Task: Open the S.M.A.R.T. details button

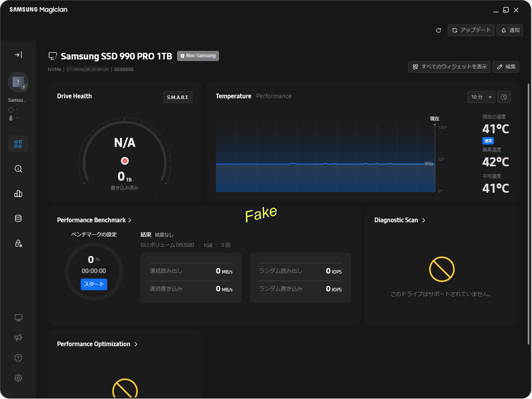Action: (177, 97)
